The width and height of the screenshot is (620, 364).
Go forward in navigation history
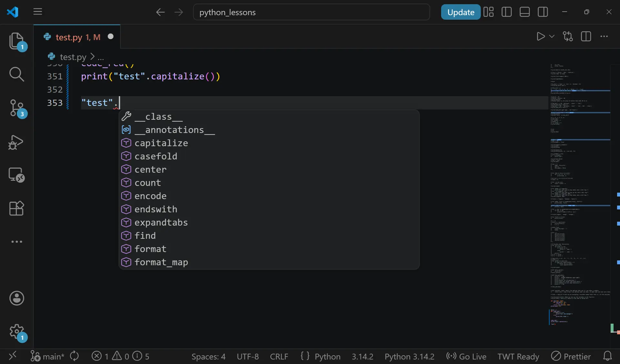pos(179,12)
